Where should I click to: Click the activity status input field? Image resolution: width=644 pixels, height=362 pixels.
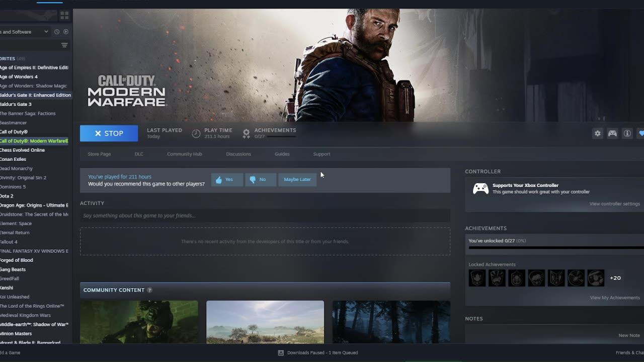click(x=265, y=216)
